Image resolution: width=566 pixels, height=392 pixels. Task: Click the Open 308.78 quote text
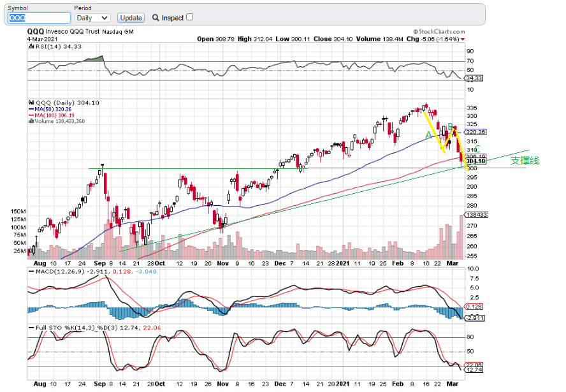click(216, 39)
